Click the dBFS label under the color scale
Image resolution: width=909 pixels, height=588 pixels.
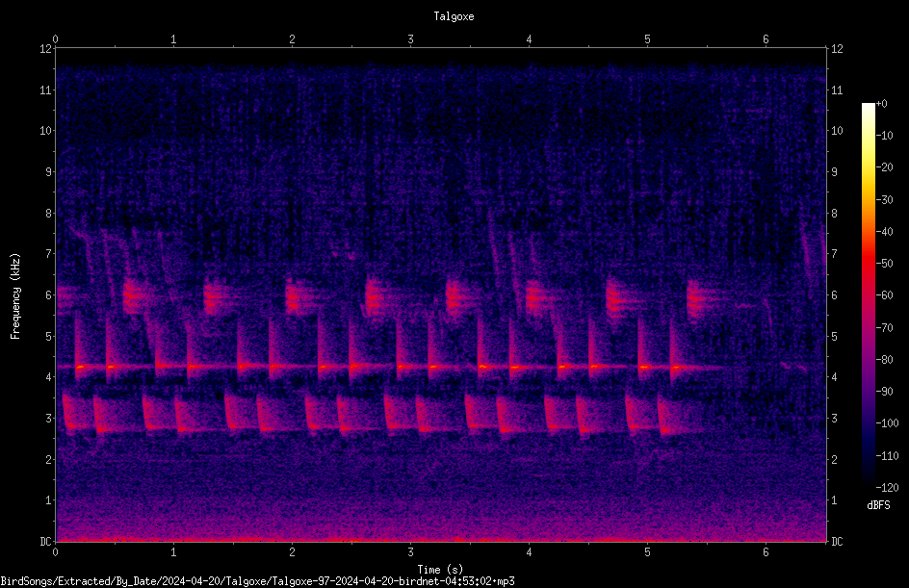pos(878,505)
